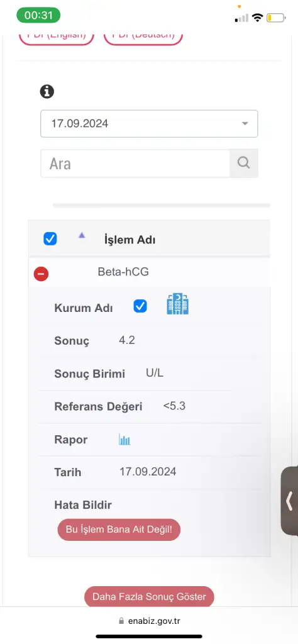
Task: Tap the Beta-hCG row title
Action: point(123,272)
